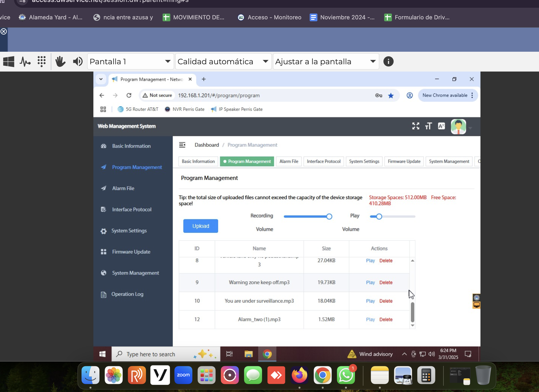Open the IP Speaker Perris Gate bookmark
The width and height of the screenshot is (539, 392).
(x=237, y=109)
